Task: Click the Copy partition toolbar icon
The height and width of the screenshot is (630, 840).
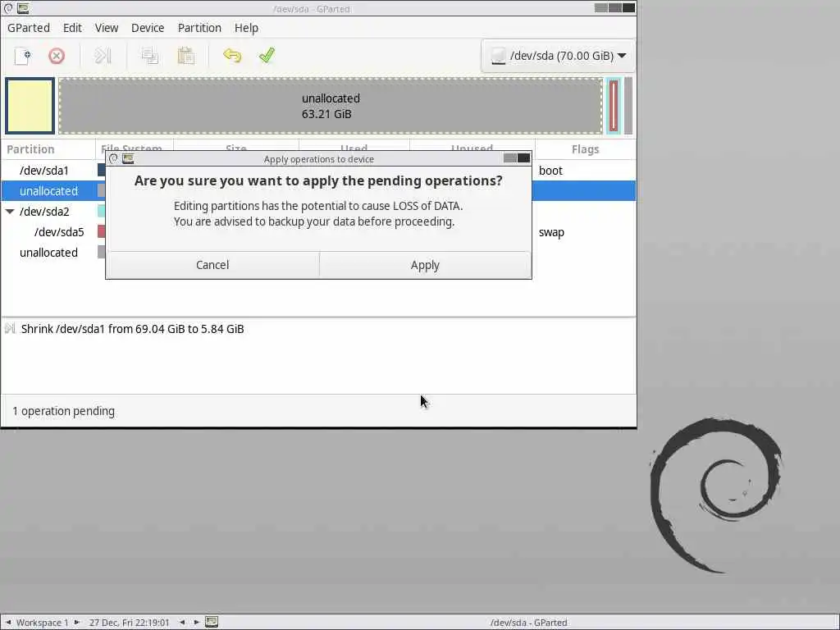Action: click(149, 56)
